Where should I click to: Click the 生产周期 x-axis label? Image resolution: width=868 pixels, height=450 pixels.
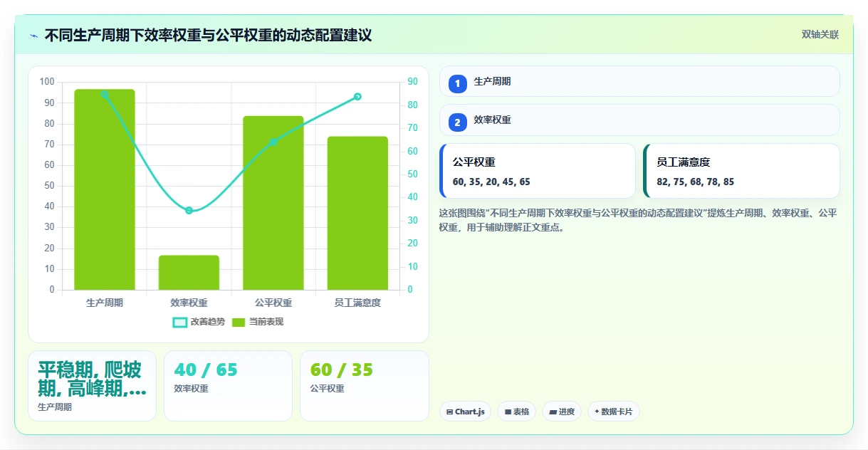105,303
